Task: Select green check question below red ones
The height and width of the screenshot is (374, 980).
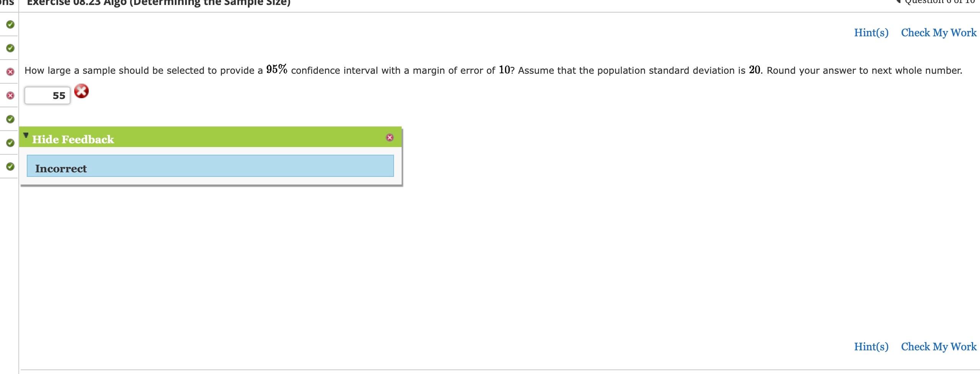Action: click(x=10, y=119)
